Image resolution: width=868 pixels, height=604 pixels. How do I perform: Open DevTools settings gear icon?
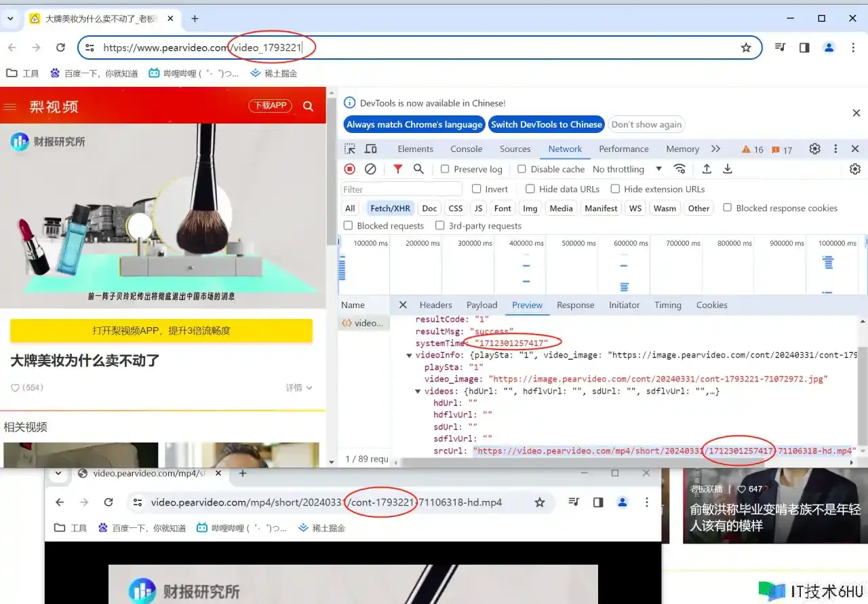[x=815, y=149]
